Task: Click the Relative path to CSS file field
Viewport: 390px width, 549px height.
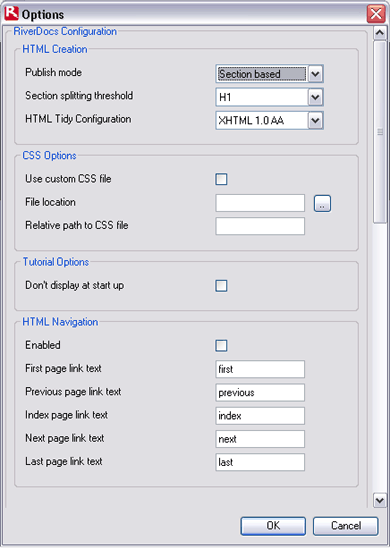Action: tap(260, 226)
